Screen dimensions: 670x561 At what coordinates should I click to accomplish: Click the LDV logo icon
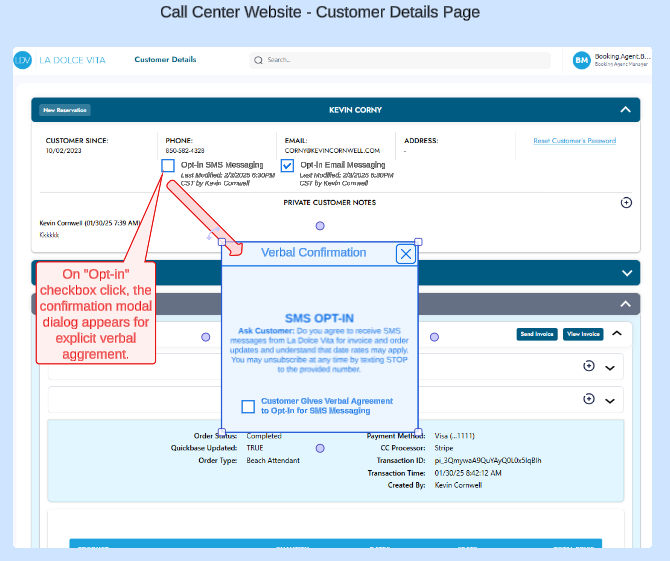tap(23, 60)
